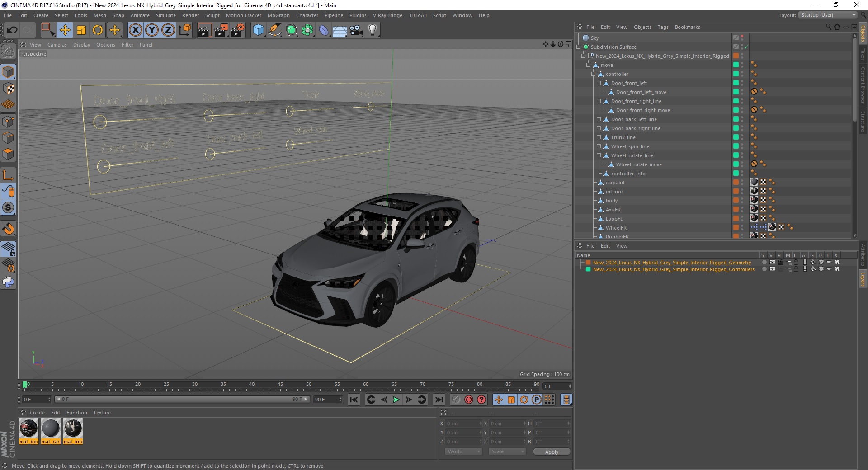Collapse the Door_front_left node
The width and height of the screenshot is (868, 470).
[599, 83]
